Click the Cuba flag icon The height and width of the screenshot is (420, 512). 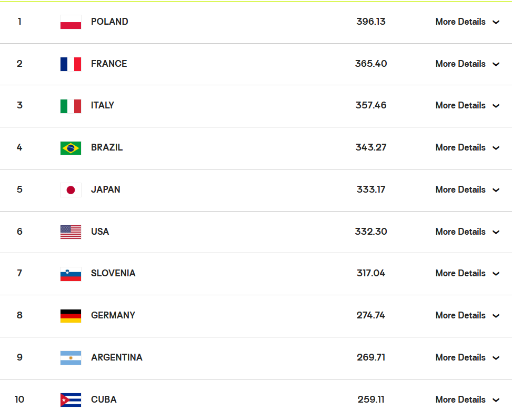(x=71, y=400)
